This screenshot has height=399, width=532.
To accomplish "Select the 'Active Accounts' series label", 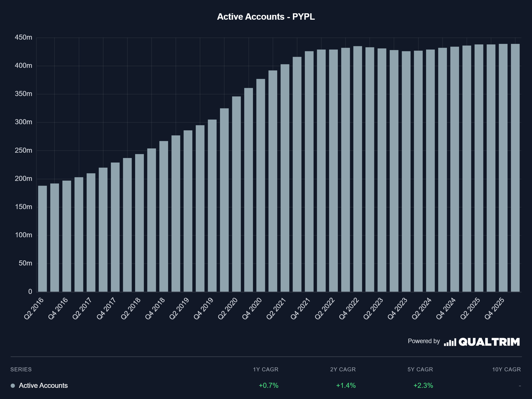I will [43, 385].
